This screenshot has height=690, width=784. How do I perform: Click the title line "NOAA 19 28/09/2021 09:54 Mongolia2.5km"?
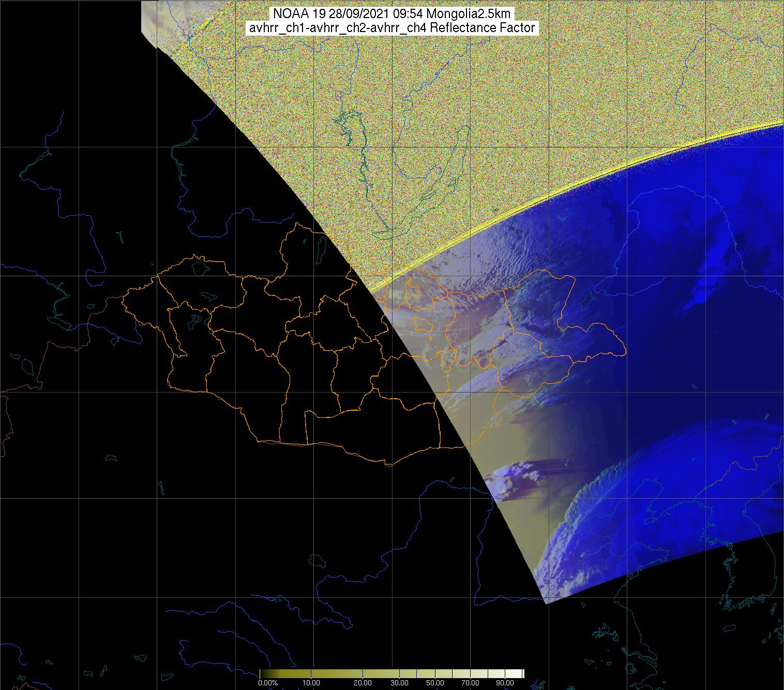[392, 13]
